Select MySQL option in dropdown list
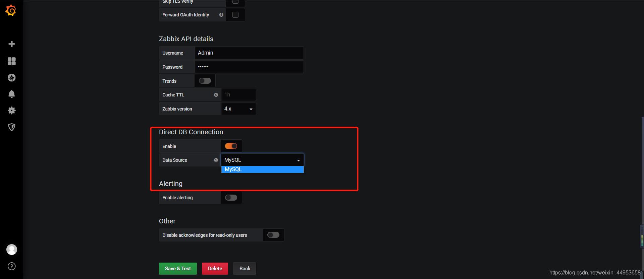The width and height of the screenshot is (644, 279). click(x=263, y=169)
